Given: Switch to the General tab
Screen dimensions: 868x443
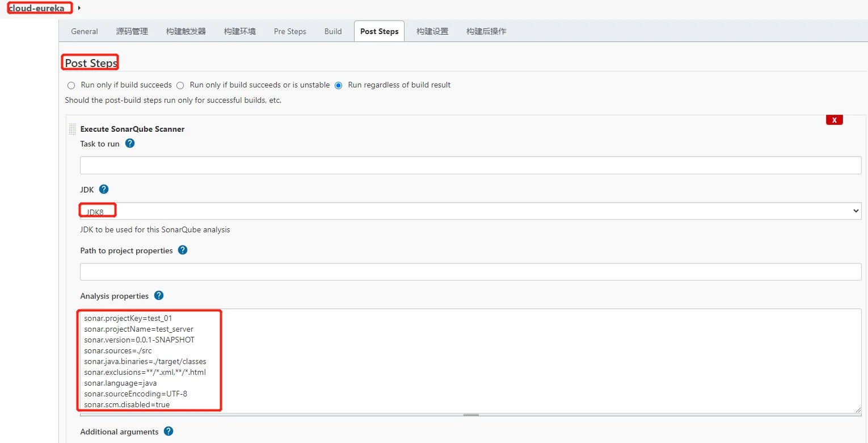Looking at the screenshot, I should (x=85, y=31).
